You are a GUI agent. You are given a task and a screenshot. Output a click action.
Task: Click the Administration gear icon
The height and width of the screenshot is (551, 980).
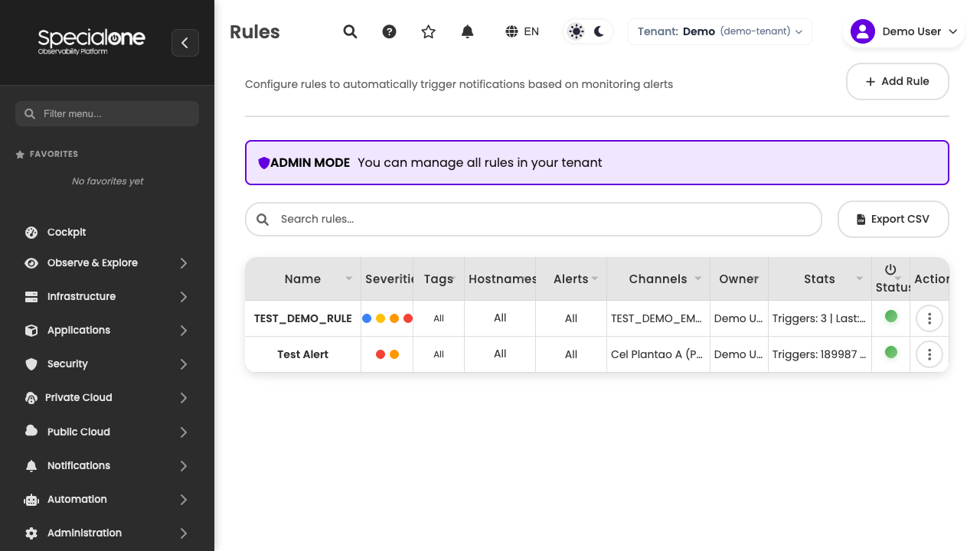tap(31, 533)
